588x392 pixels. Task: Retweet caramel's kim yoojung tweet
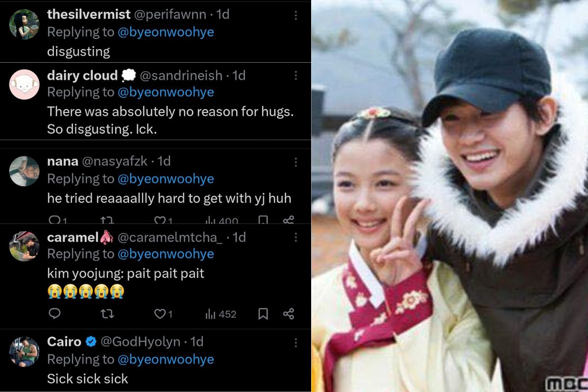pos(107,314)
